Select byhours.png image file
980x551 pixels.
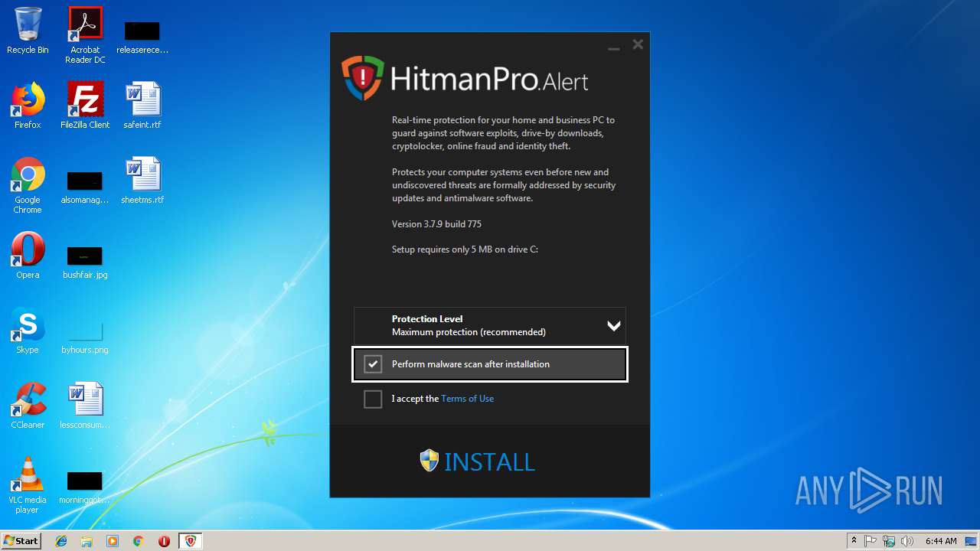click(x=85, y=336)
